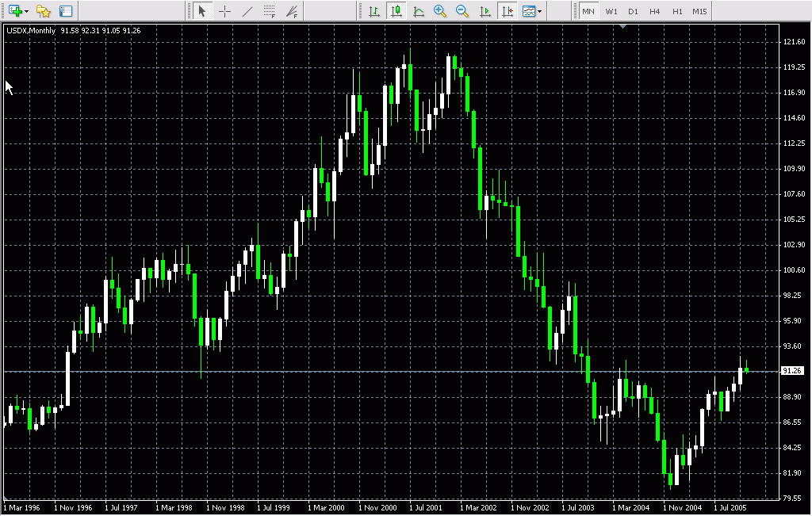Switch to the W1 weekly timeframe
This screenshot has width=812, height=516.
pos(611,11)
